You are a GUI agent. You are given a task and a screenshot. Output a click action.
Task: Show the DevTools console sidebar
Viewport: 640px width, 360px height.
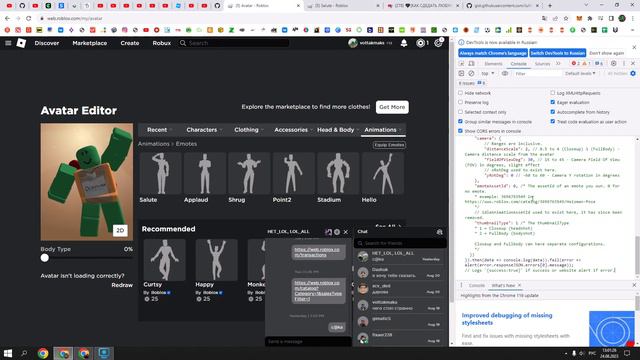[461, 73]
